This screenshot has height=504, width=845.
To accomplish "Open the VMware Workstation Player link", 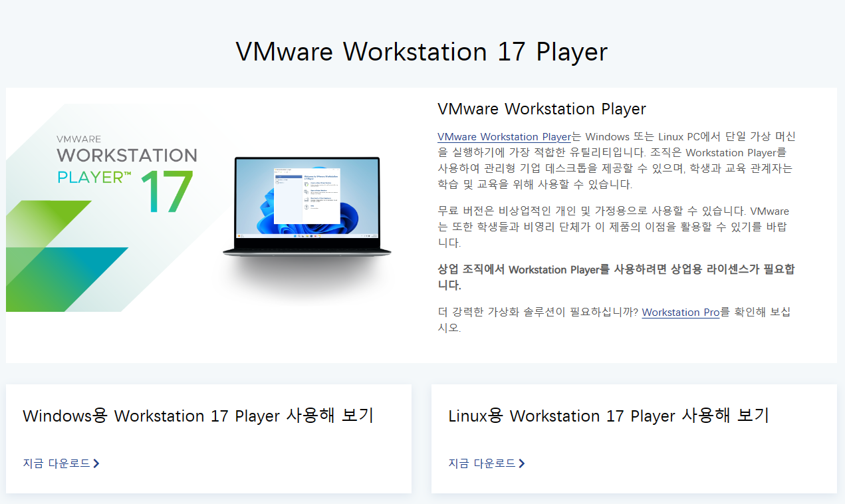I will coord(504,137).
